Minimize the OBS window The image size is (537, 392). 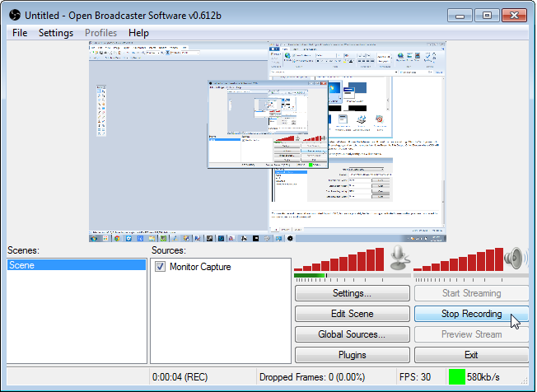[x=460, y=16]
